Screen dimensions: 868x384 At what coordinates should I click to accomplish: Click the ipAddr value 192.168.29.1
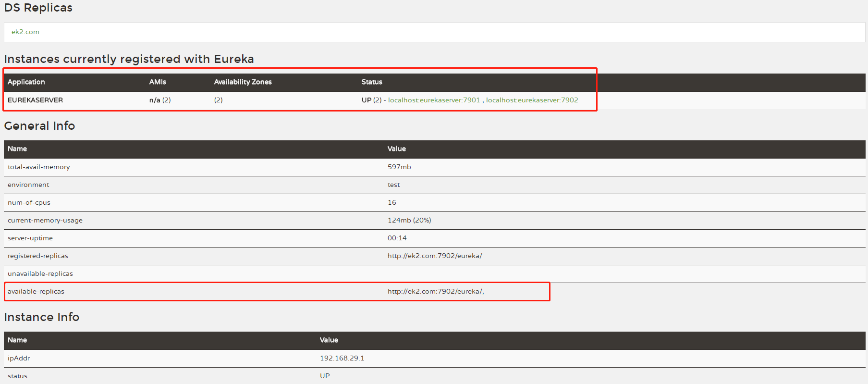pyautogui.click(x=342, y=358)
